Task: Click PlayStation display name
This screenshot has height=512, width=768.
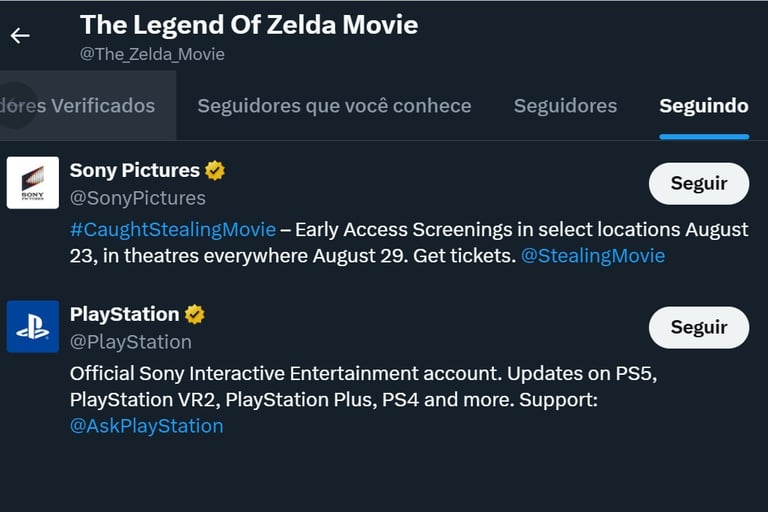Action: tap(124, 315)
